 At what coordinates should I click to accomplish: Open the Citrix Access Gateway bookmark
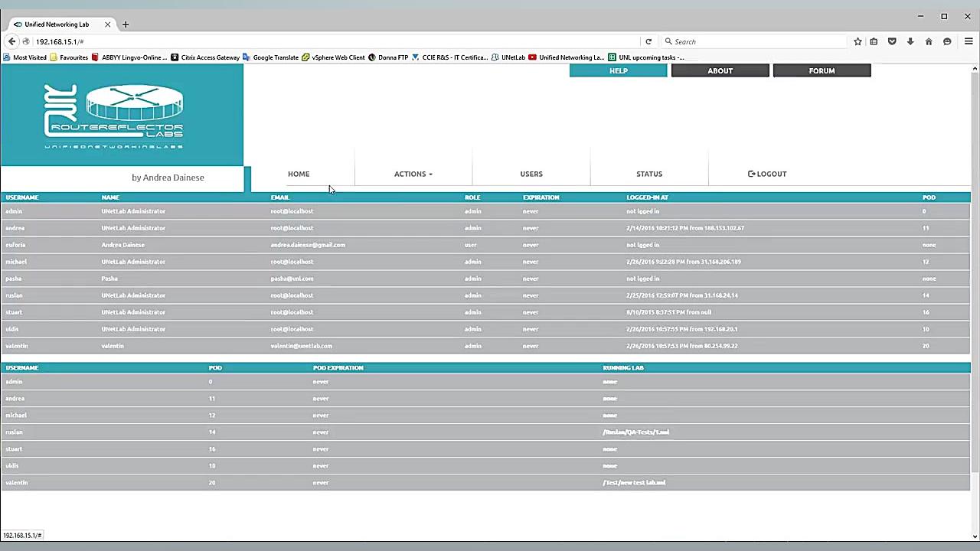(205, 57)
